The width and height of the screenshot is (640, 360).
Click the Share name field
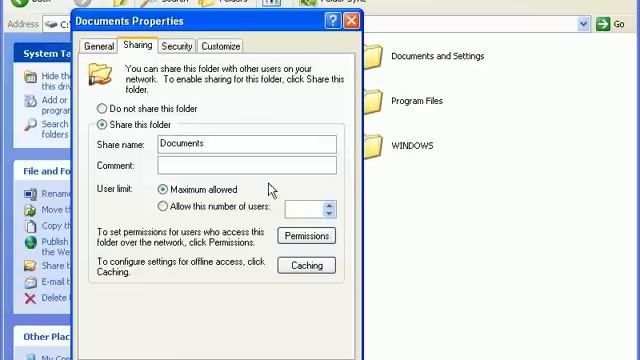[247, 144]
